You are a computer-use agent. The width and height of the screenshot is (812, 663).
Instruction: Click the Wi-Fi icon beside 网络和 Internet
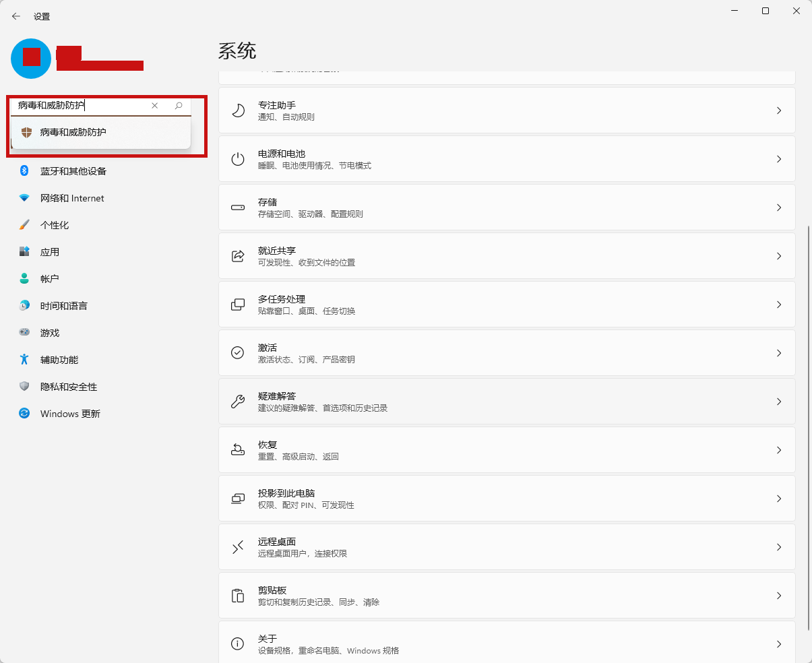pyautogui.click(x=24, y=198)
